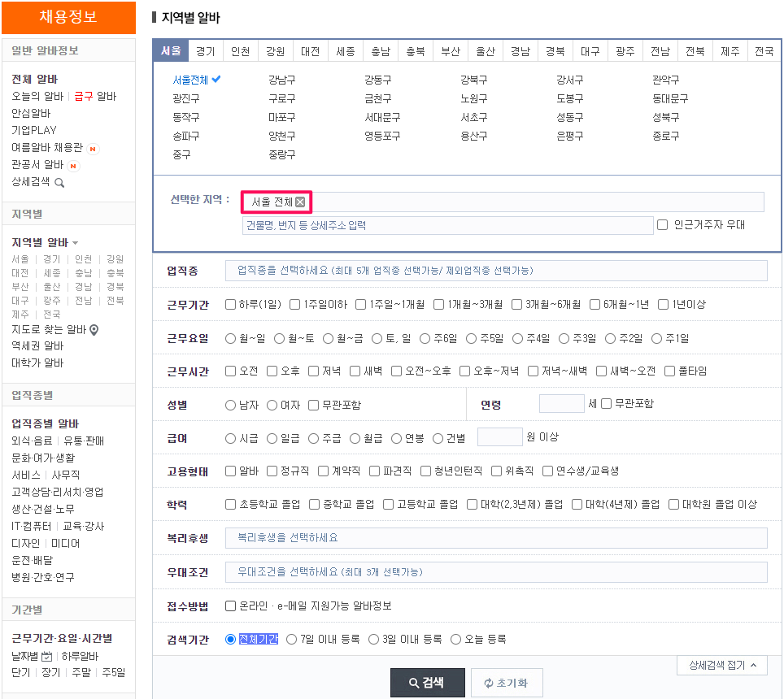Check the 고등학교 졸업 education checkbox
Screen dimensions: 784x699
(x=389, y=504)
